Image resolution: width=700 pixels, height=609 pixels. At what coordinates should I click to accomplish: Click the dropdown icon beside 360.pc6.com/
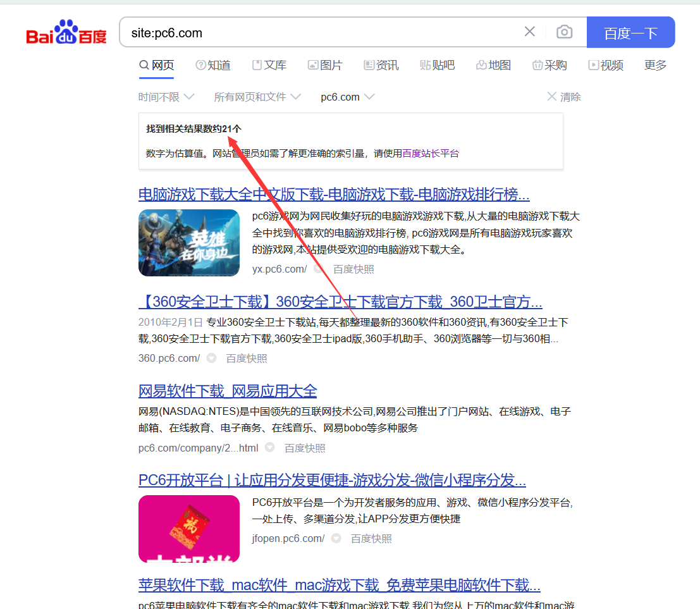tap(212, 358)
